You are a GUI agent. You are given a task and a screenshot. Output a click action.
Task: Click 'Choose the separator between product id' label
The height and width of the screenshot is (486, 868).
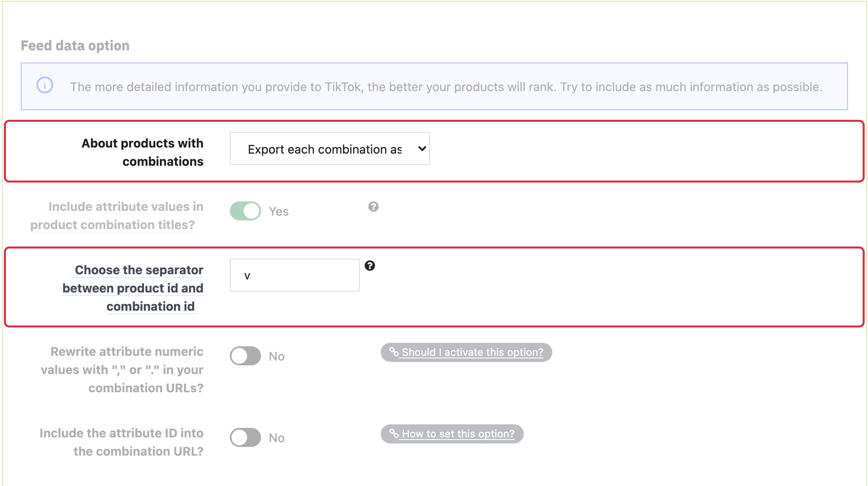click(x=133, y=288)
